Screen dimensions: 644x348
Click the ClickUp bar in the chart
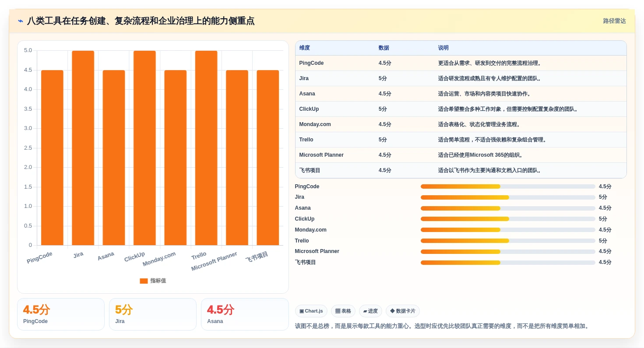pyautogui.click(x=144, y=148)
